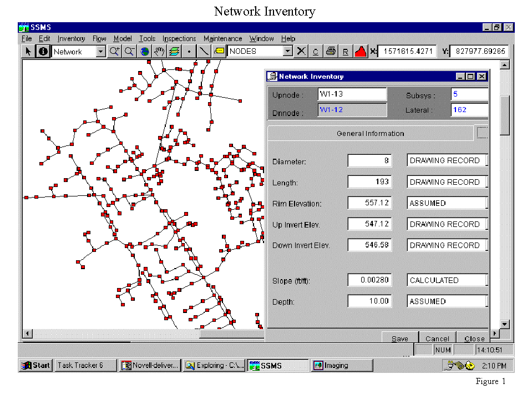Open the Windows Start button
Image resolution: width=532 pixels, height=399 pixels.
(x=36, y=365)
